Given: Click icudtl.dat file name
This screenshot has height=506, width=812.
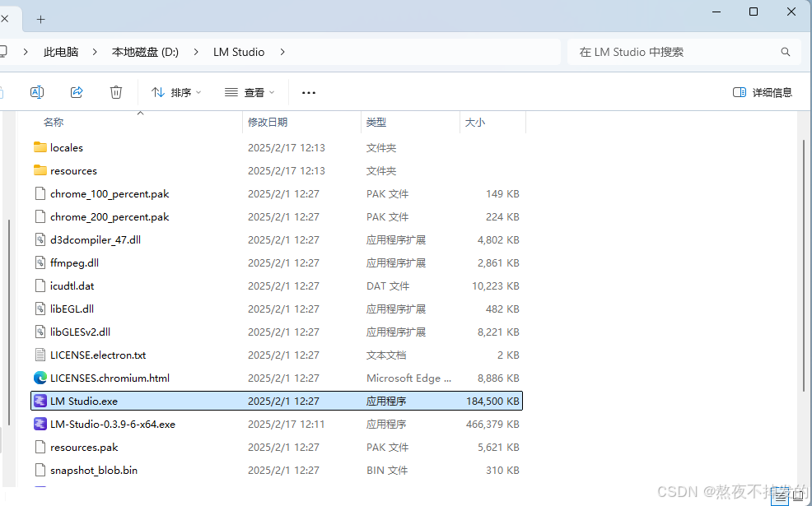Looking at the screenshot, I should [72, 286].
